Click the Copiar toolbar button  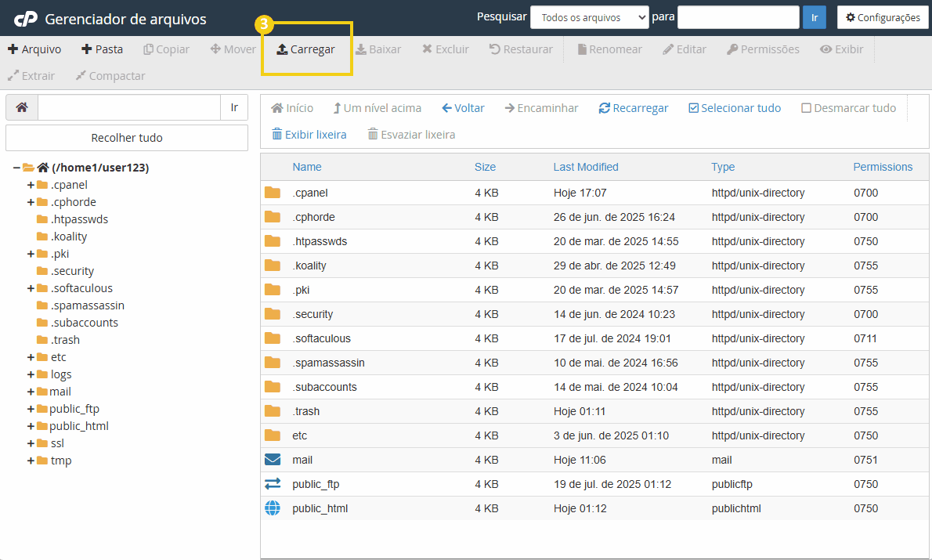(x=166, y=49)
